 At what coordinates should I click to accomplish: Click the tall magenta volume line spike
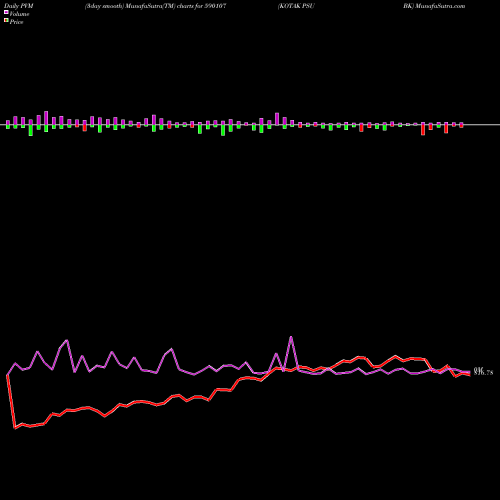[291, 337]
